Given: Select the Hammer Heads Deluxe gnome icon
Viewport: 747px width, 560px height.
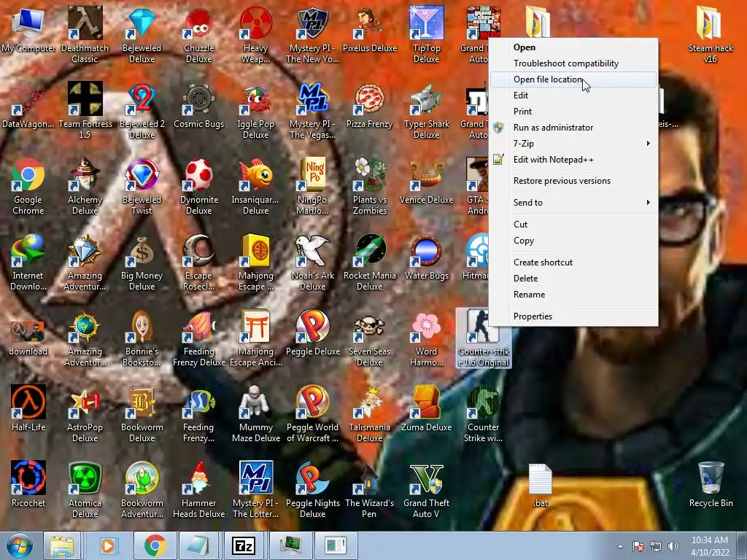Looking at the screenshot, I should point(198,477).
